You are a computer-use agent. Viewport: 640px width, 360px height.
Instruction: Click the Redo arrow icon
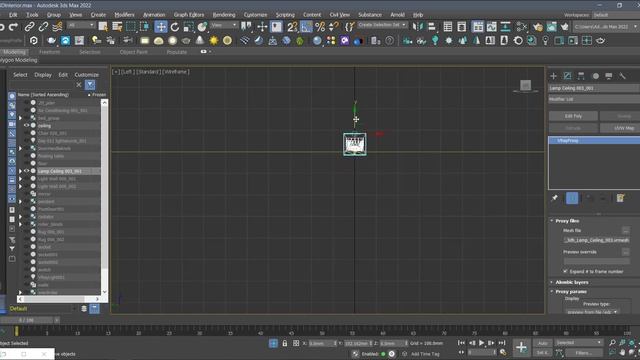(x=13, y=27)
